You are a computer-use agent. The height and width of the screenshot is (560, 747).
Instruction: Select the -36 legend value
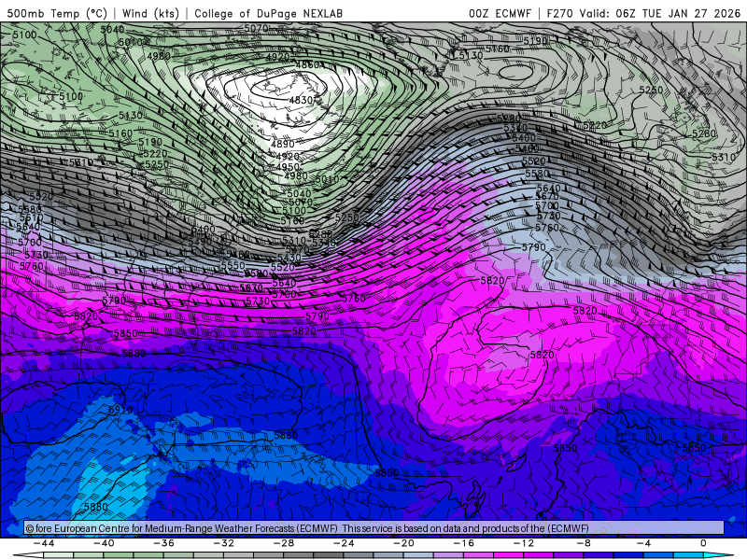pyautogui.click(x=164, y=543)
